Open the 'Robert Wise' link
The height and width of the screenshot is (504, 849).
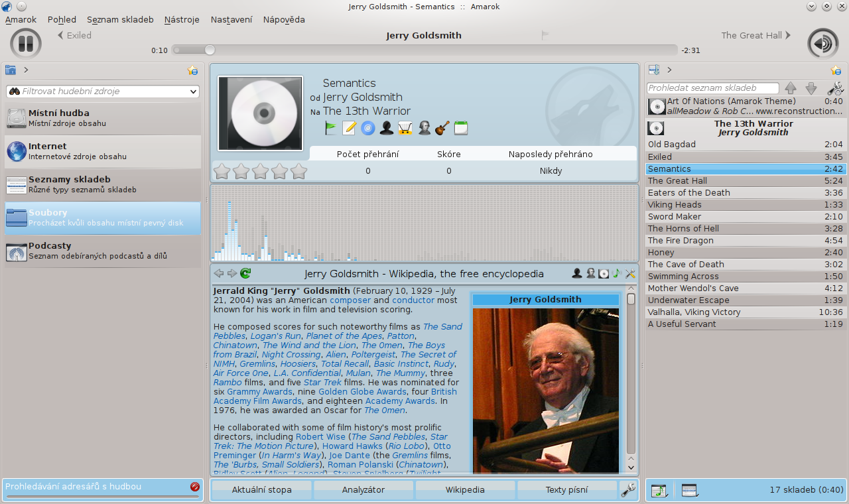tap(320, 436)
